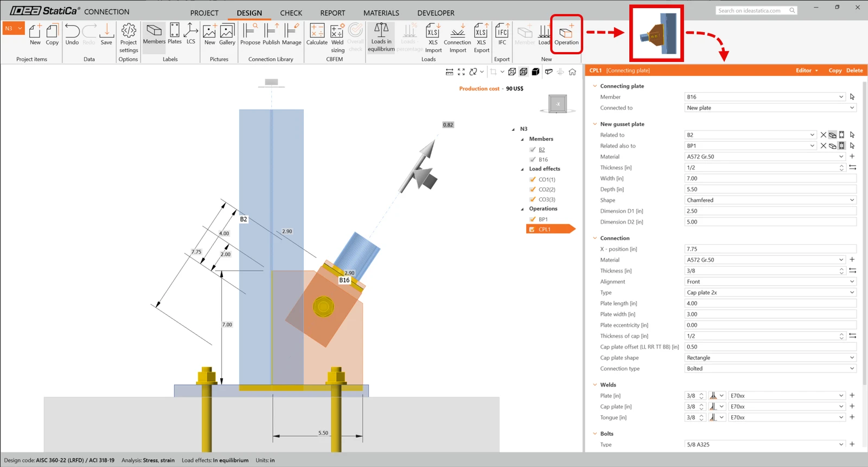Click the IFC export icon

tap(502, 34)
